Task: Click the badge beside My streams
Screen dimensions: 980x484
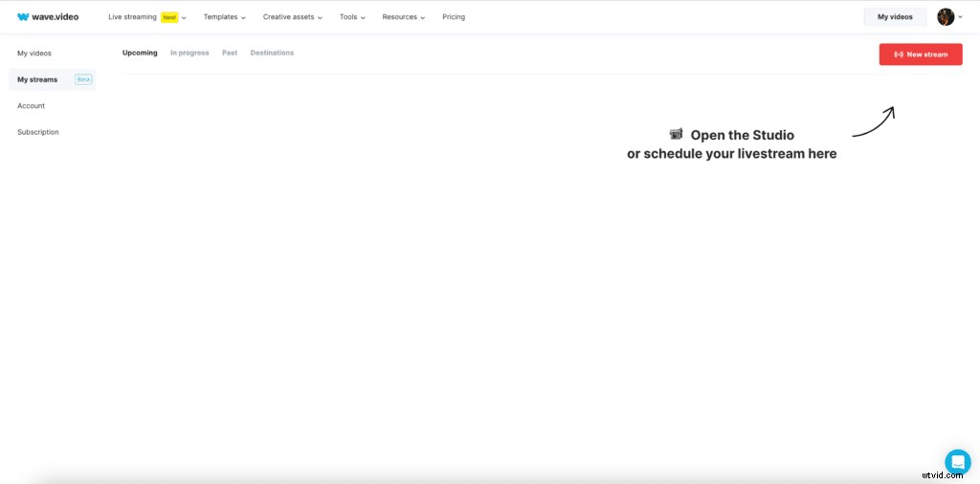Action: [83, 79]
